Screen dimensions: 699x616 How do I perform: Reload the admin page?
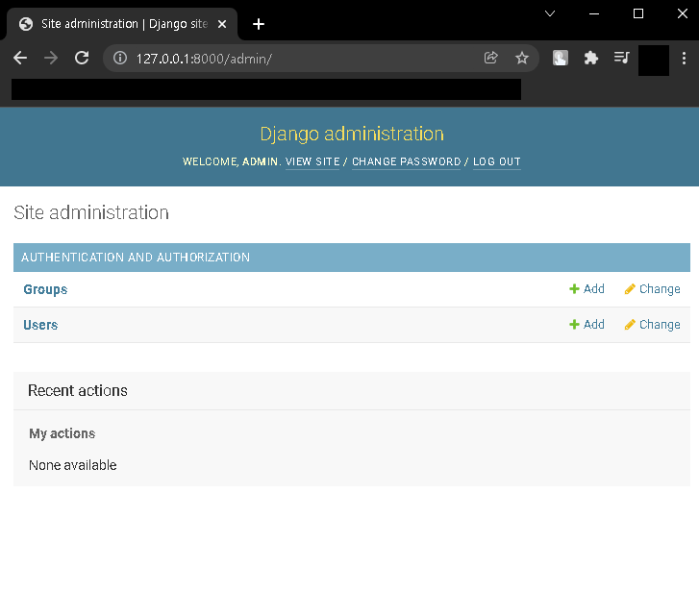82,58
